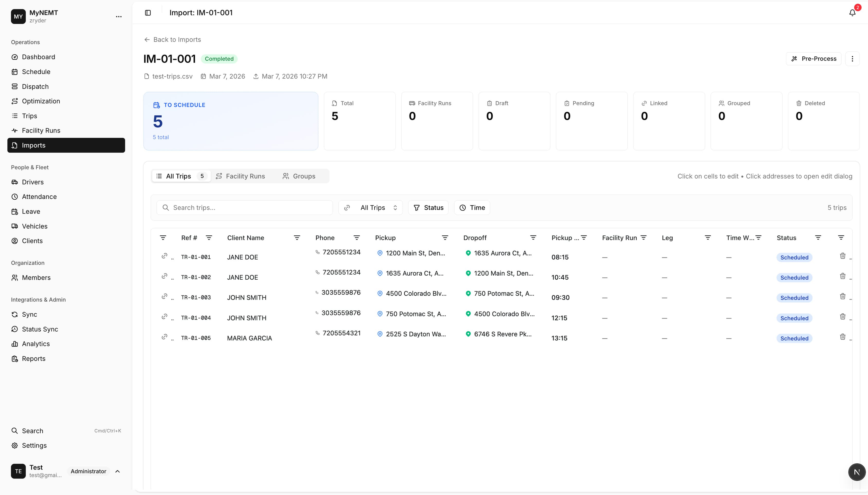This screenshot has height=495, width=868.
Task: Delete trip TR-01-005 with trash icon
Action: pos(843,337)
